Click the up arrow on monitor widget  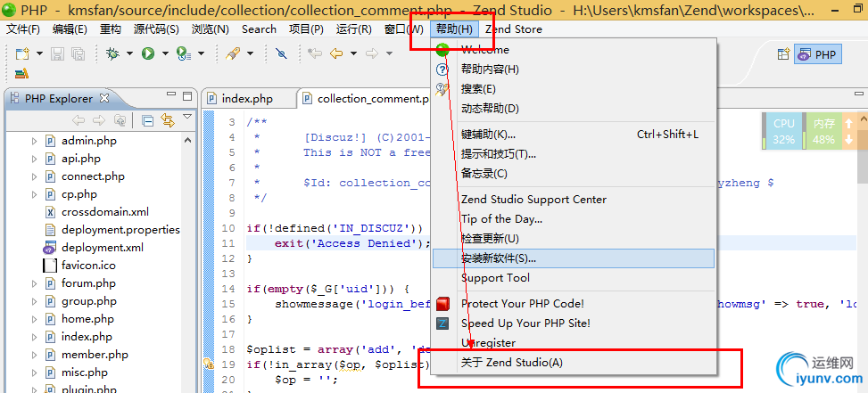tap(848, 123)
